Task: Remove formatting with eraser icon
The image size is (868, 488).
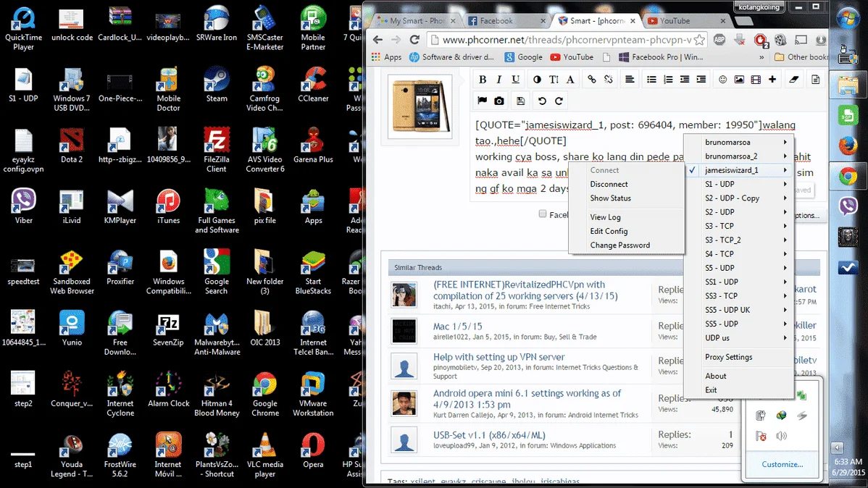Action: point(794,80)
